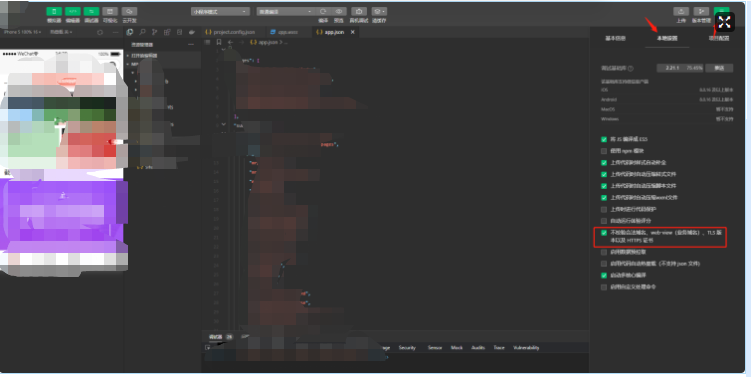
Task: Toggle the 编辑器 editor panel button
Action: (x=72, y=11)
